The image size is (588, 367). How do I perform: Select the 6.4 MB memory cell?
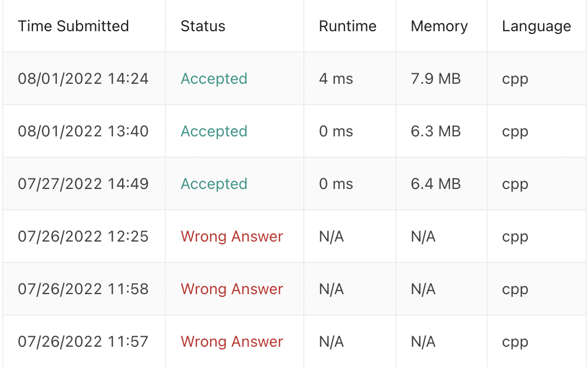pyautogui.click(x=435, y=184)
